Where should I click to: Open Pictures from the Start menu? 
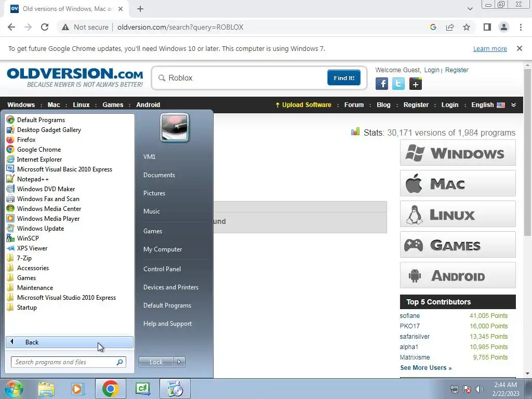(x=154, y=193)
